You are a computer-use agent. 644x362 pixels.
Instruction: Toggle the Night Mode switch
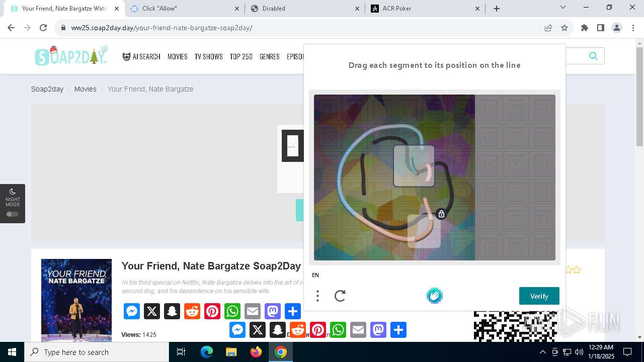(x=13, y=214)
